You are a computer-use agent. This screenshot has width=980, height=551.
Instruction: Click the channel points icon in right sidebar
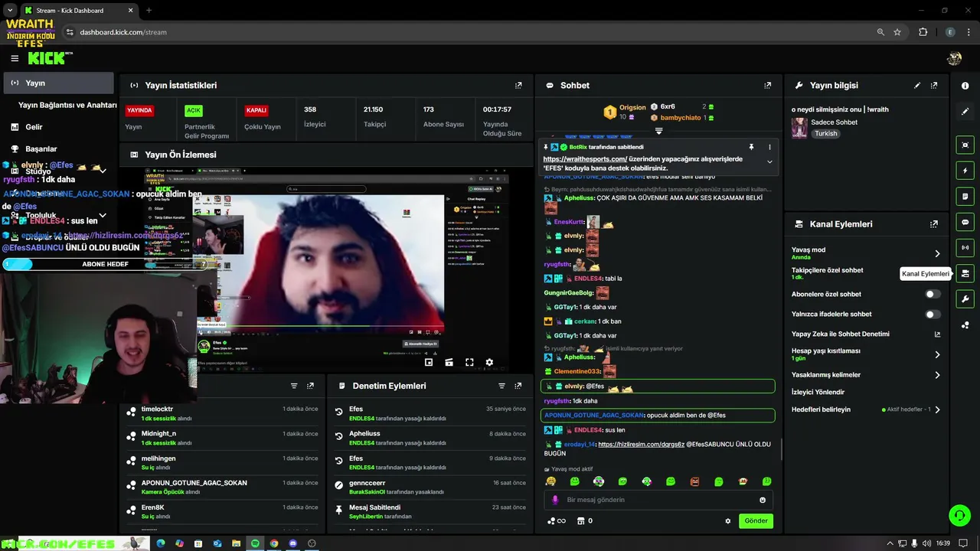[x=965, y=325]
